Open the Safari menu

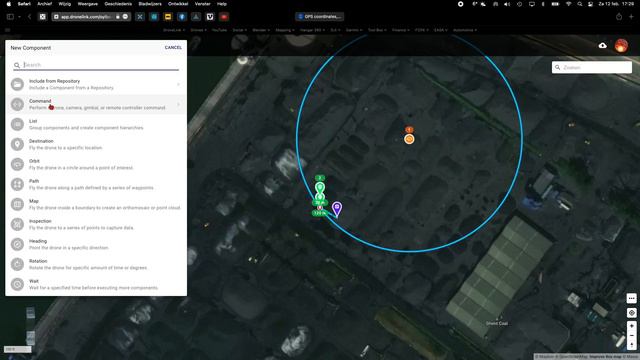pyautogui.click(x=24, y=4)
